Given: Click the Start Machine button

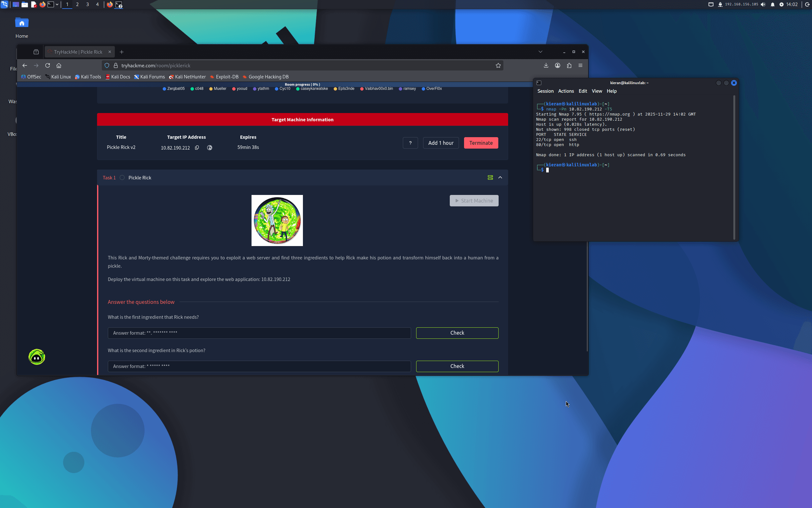Looking at the screenshot, I should click(474, 201).
